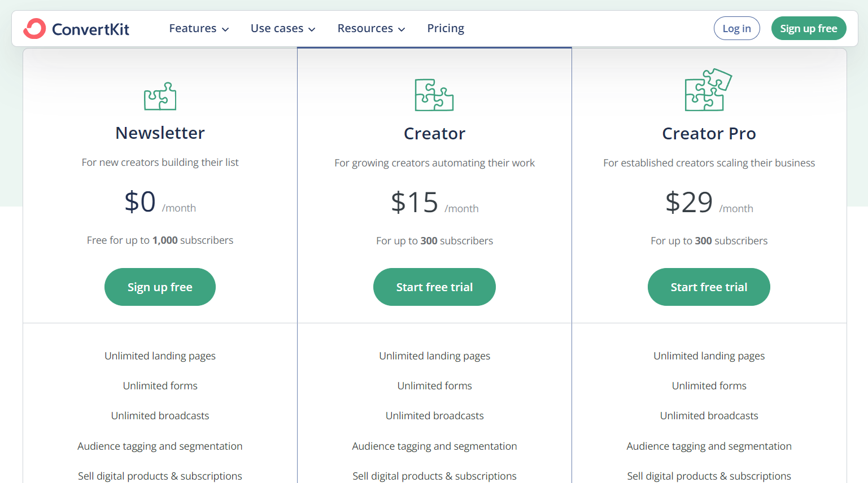Screen dimensions: 868x483
Task: Start free trial for Creator Pro plan
Action: [x=709, y=287]
